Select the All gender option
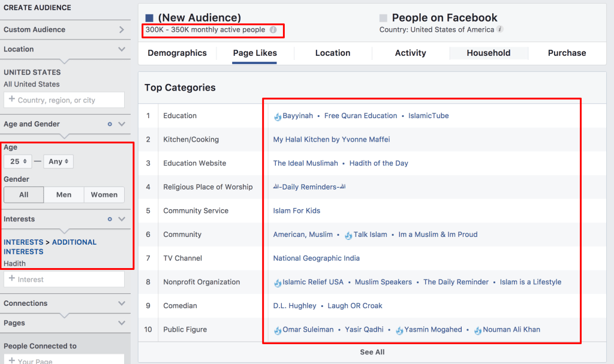Screen dimensions: 614x364 (24, 195)
